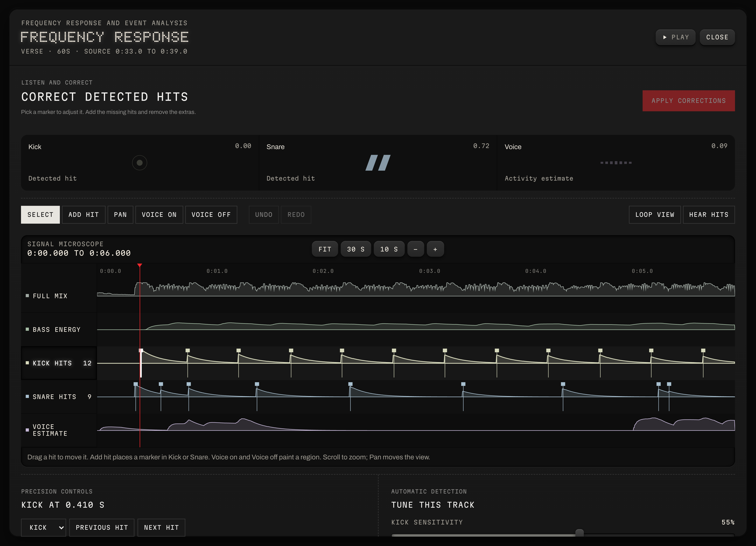Select the third kick hit marker
Screen dimensions: 756x546
(x=239, y=351)
